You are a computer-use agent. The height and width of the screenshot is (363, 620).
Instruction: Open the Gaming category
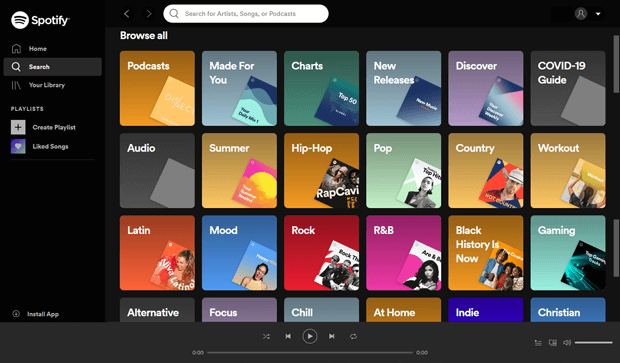[x=568, y=253]
